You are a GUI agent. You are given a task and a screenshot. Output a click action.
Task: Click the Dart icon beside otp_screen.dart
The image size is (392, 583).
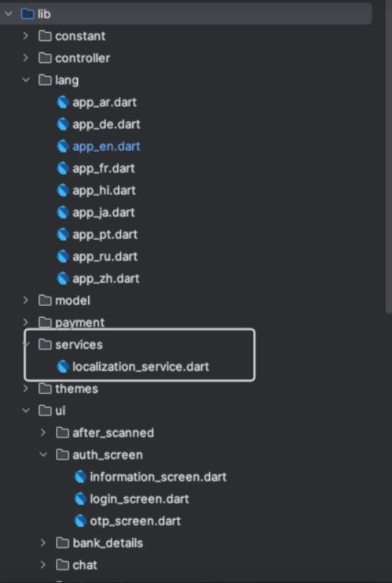click(80, 521)
